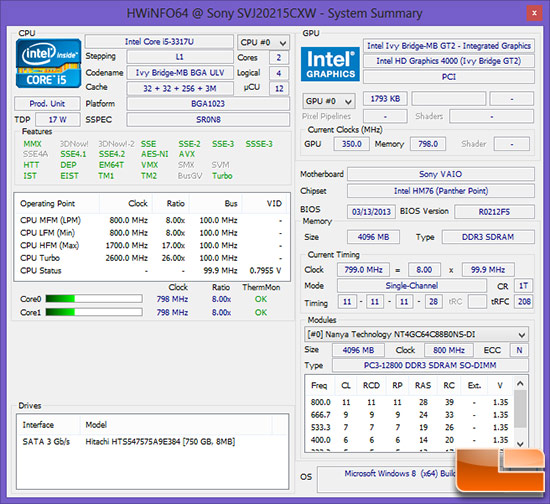Select the 666.7 frequency timing row

click(410, 415)
